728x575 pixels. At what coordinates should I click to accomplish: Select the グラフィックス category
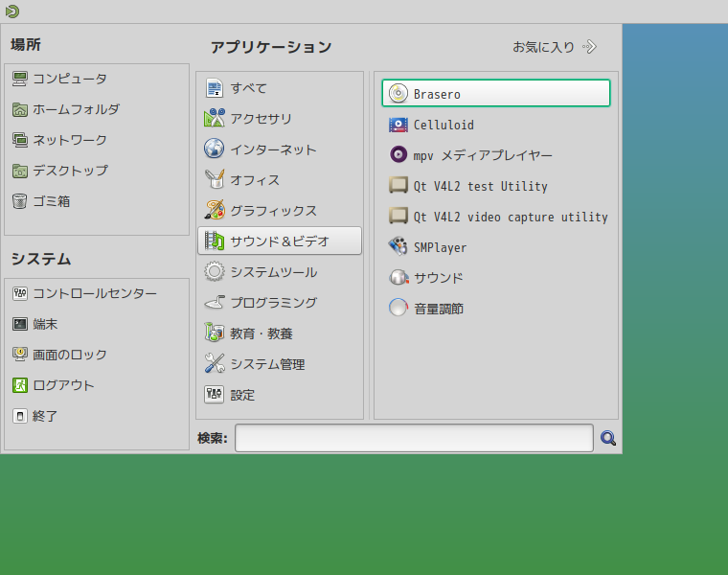tap(280, 211)
